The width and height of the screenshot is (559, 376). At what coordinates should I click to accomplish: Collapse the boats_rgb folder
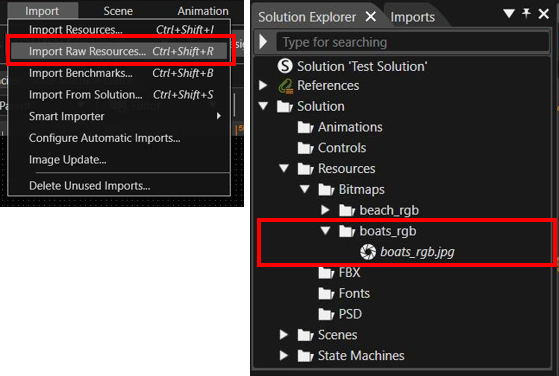(x=325, y=231)
